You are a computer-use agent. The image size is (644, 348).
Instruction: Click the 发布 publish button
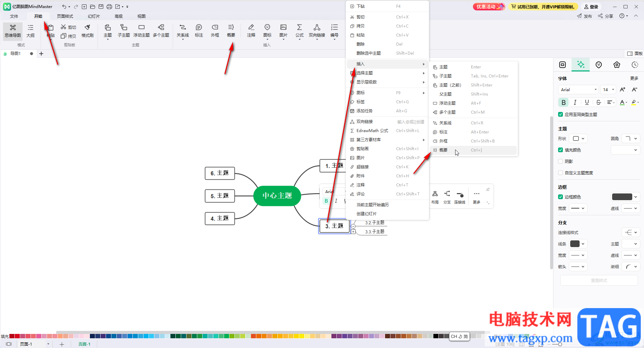pyautogui.click(x=584, y=16)
